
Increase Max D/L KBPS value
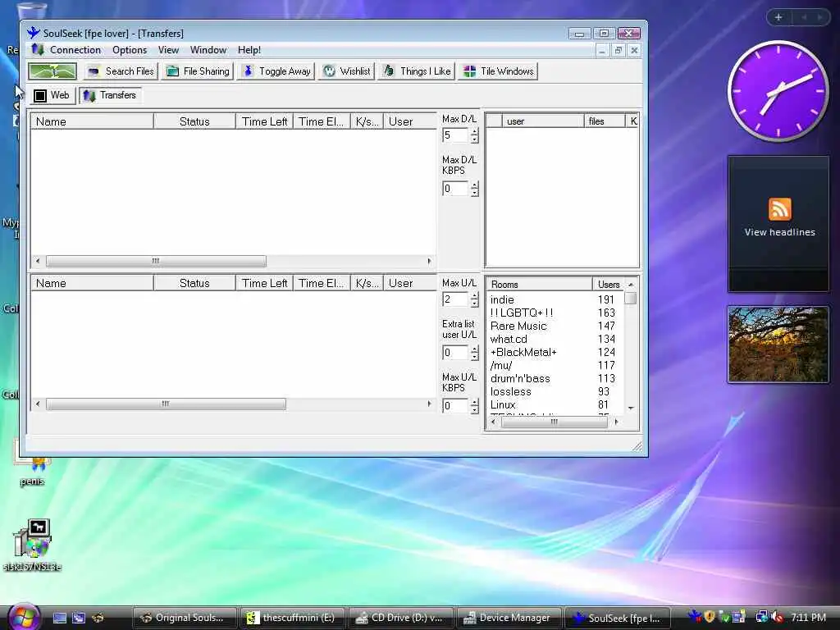pyautogui.click(x=475, y=185)
